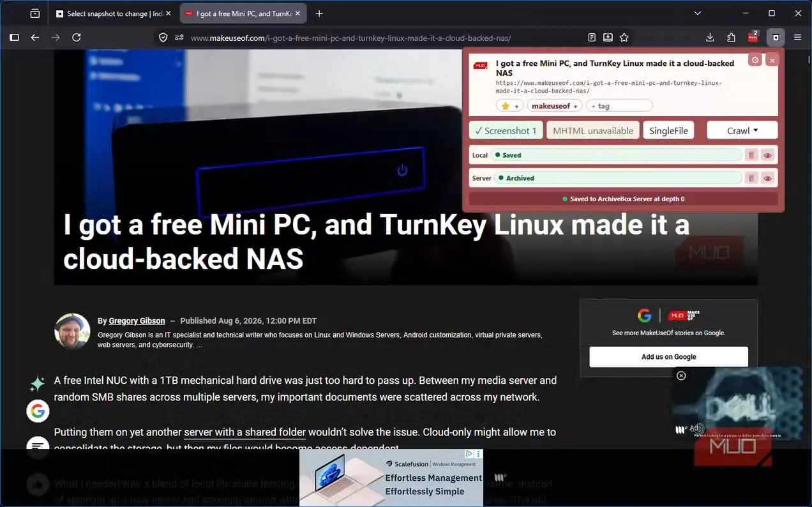Image resolution: width=812 pixels, height=507 pixels.
Task: Open the AdChoices info icon on the banner ad
Action: tap(469, 453)
